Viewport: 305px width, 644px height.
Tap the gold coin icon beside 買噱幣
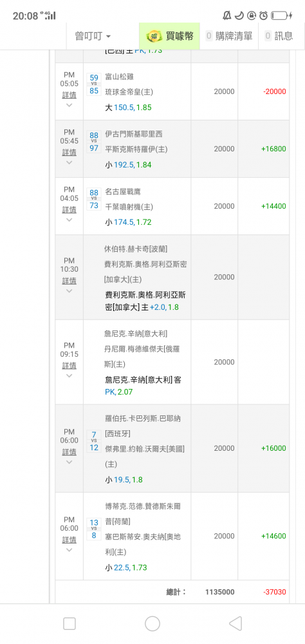point(154,35)
